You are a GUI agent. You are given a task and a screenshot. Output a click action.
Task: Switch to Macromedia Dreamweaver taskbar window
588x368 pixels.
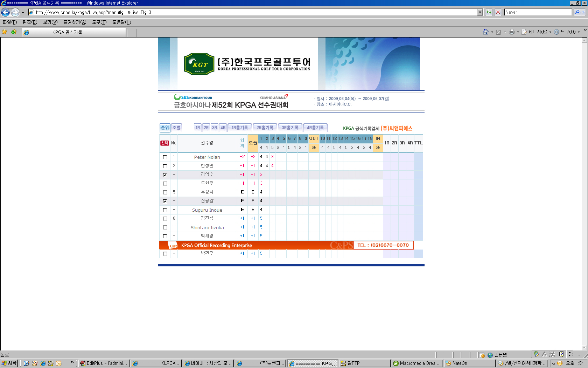tap(417, 363)
